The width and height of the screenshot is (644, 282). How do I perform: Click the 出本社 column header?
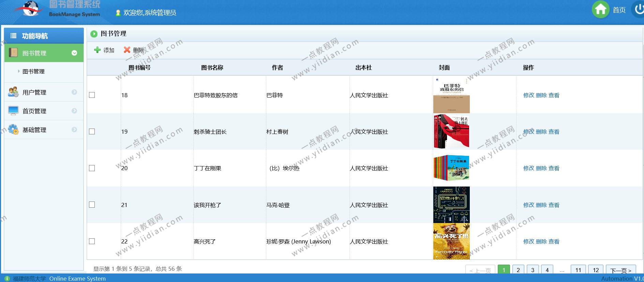[364, 68]
